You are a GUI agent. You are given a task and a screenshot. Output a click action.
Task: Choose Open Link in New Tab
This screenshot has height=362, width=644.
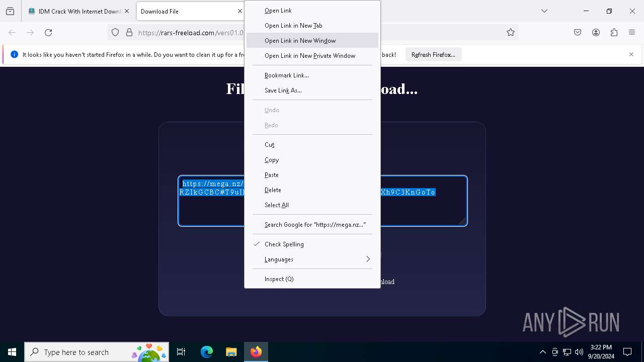point(312,26)
